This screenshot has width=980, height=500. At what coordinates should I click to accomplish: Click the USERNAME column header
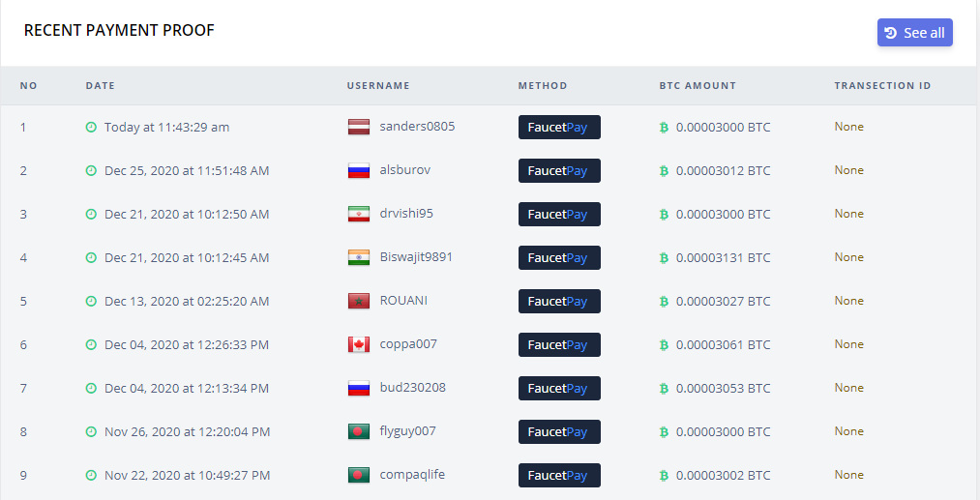click(x=378, y=86)
